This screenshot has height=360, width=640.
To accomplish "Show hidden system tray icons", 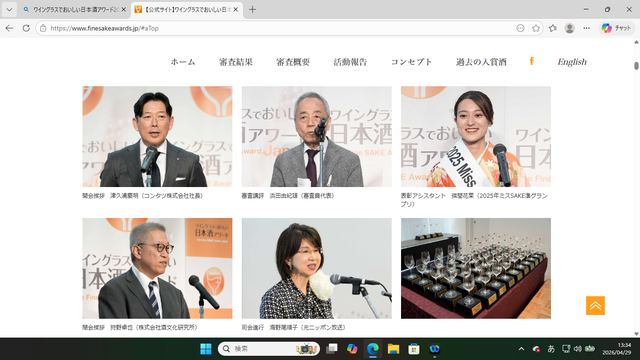I will (521, 349).
